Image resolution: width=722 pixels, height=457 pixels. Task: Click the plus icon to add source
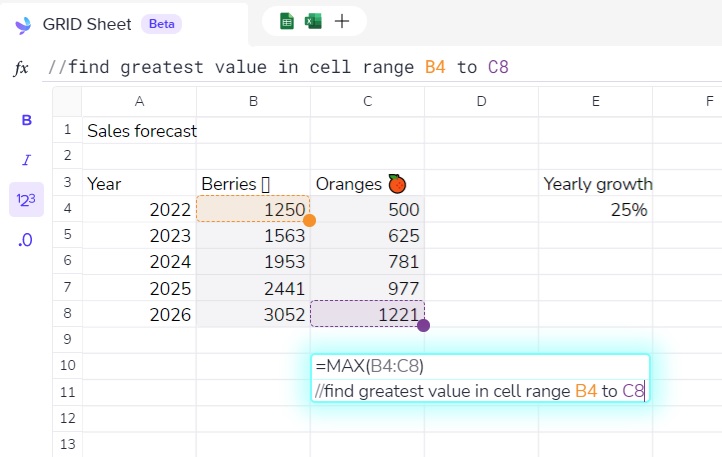(x=342, y=21)
